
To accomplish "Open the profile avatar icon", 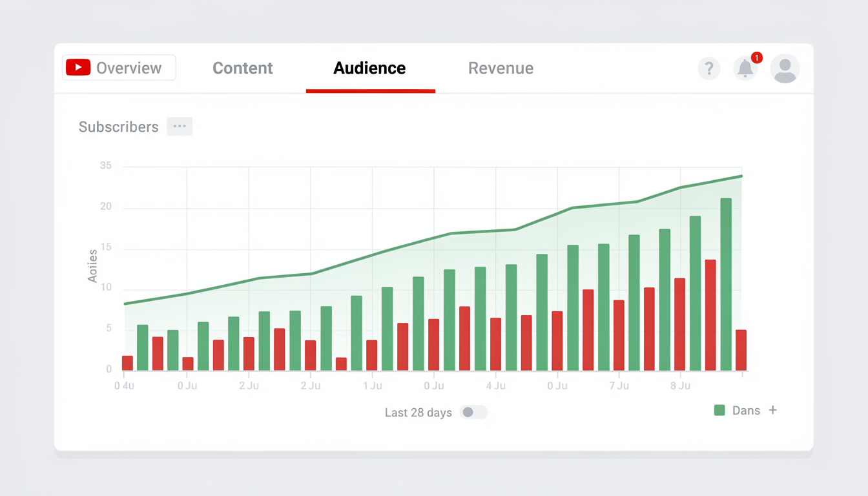I will pos(785,68).
